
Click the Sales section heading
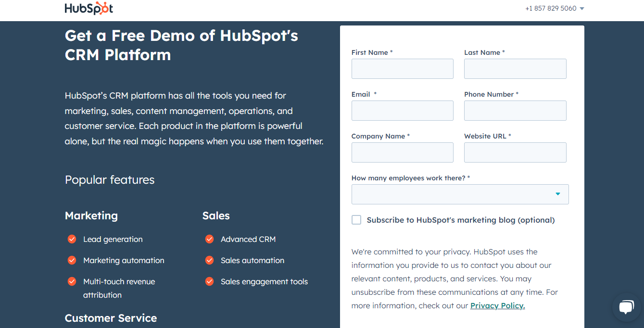pos(216,215)
